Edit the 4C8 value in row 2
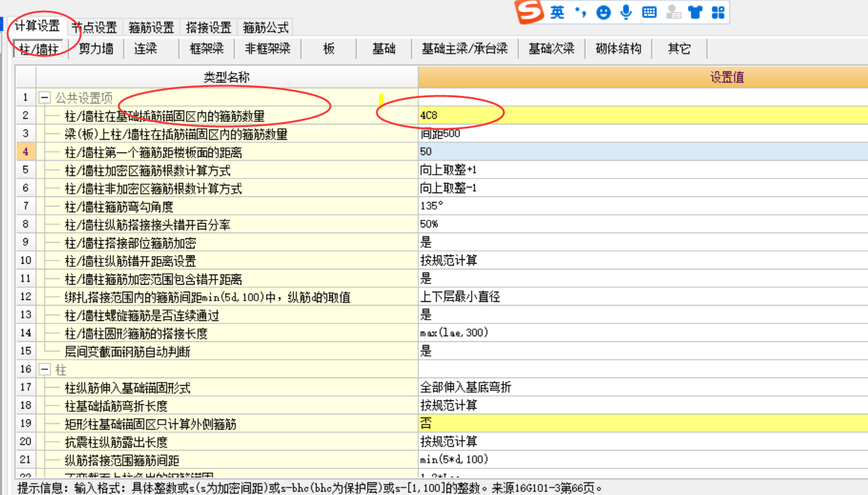Screen dimensions: 868x495 (x=643, y=116)
